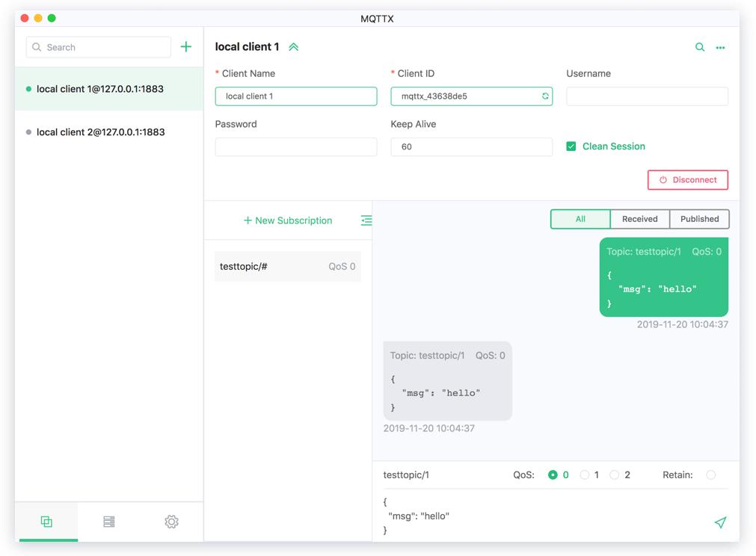756x556 pixels.
Task: Select QoS 0 radio button
Action: pyautogui.click(x=553, y=475)
